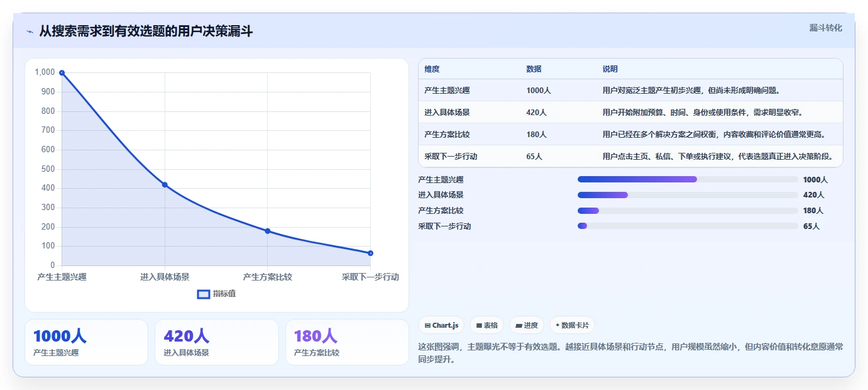Select the 进度 tag chip
The height and width of the screenshot is (390, 868).
(527, 325)
